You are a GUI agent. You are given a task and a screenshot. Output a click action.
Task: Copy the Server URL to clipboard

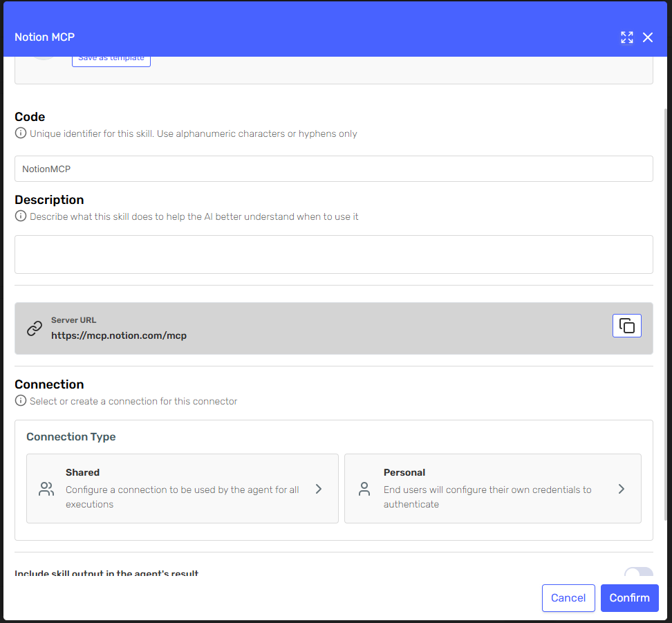(626, 326)
